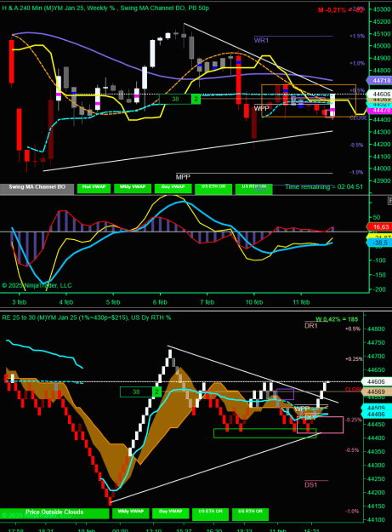Toggle US RTH OR button in top chart

[253, 189]
